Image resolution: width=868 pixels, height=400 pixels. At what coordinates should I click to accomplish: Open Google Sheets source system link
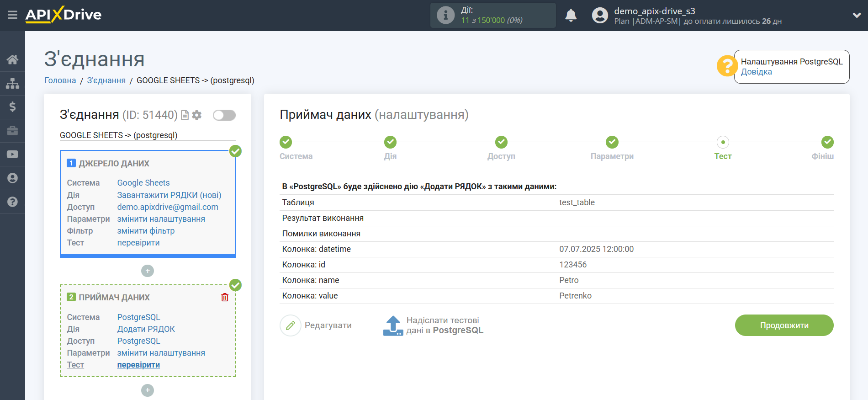pos(143,183)
